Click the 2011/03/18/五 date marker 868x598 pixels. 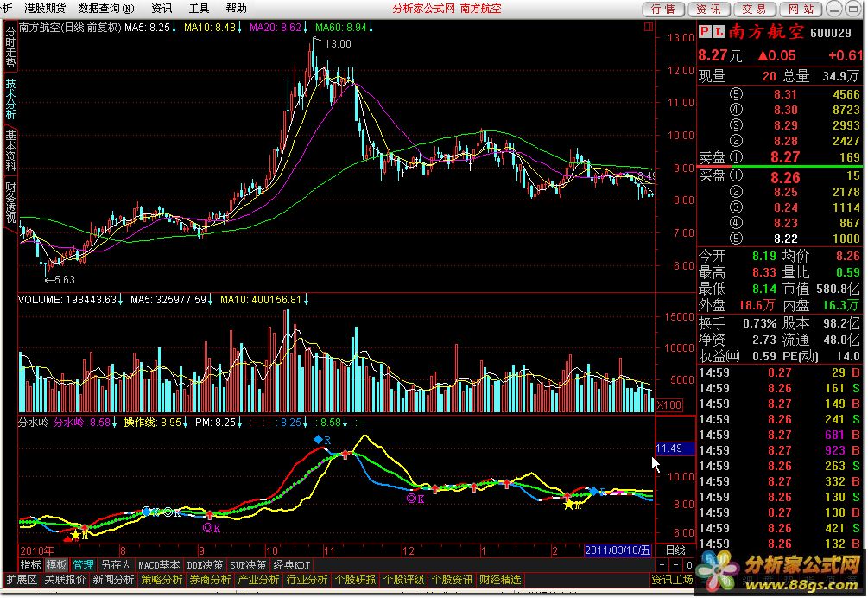[618, 550]
